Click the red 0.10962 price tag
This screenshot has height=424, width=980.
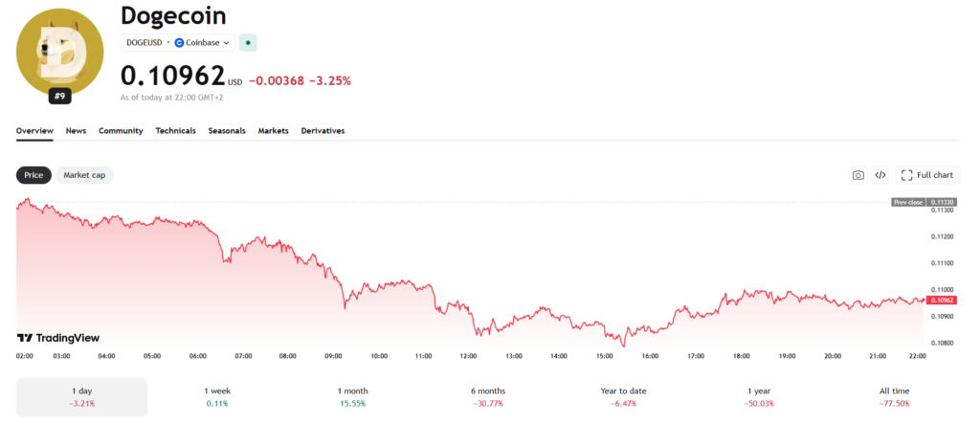[x=942, y=301]
